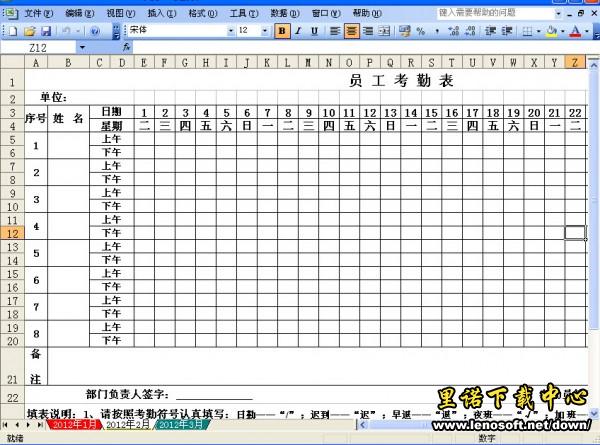Open the fill color dropdown arrow
The image size is (600, 445).
point(562,31)
